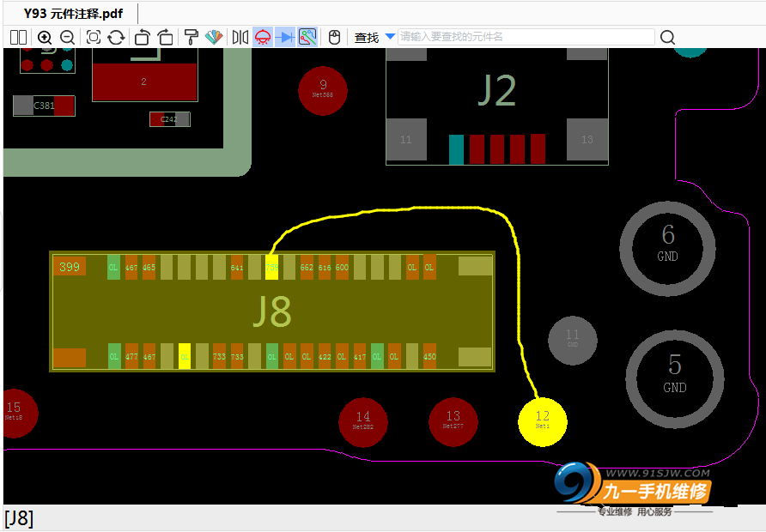Click J8 pin with value 616
The height and width of the screenshot is (532, 766).
(x=325, y=267)
